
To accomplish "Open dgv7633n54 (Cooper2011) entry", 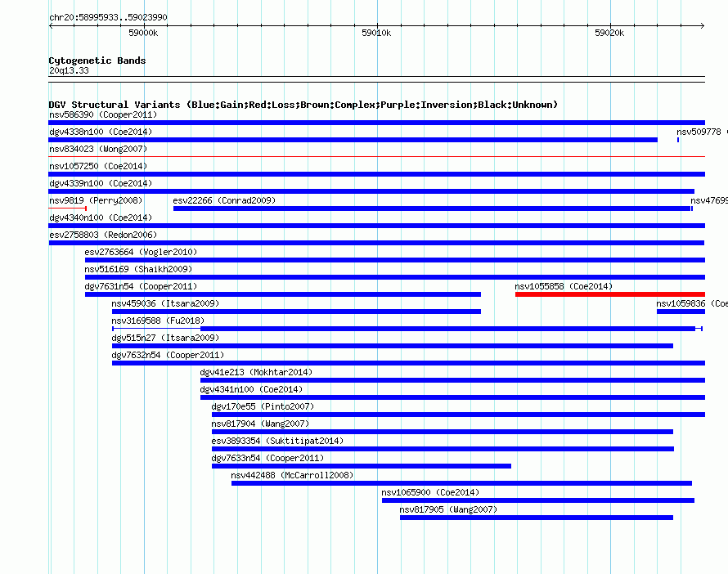I will click(x=362, y=466).
